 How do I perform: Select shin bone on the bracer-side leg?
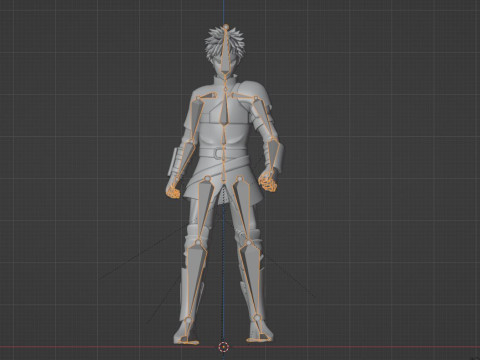tap(194, 280)
